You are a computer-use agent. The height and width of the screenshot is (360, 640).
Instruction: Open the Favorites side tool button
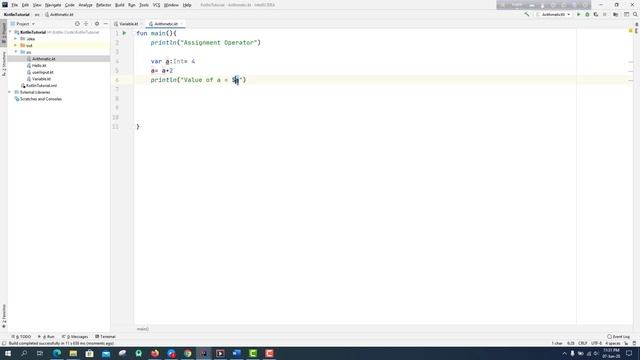(4, 316)
